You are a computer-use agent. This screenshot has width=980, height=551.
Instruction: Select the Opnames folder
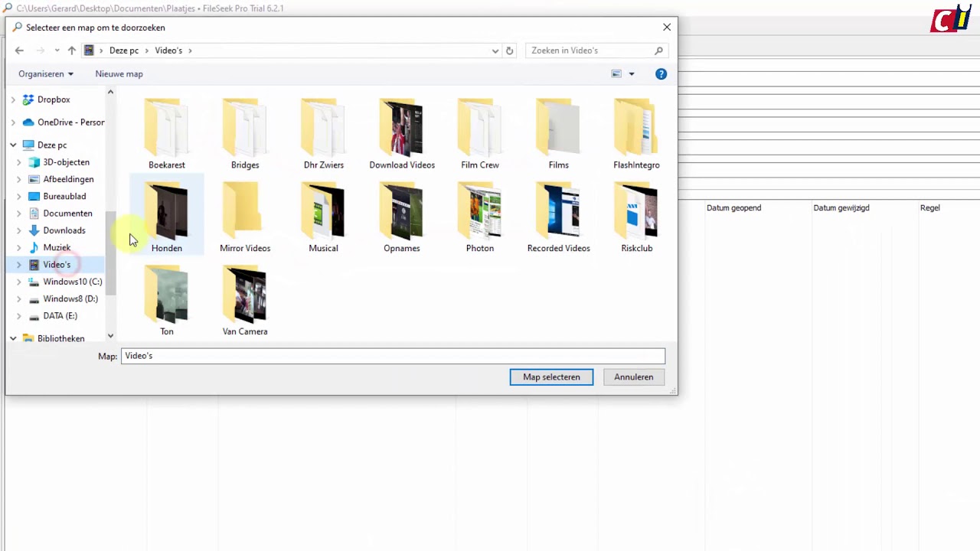tap(402, 217)
